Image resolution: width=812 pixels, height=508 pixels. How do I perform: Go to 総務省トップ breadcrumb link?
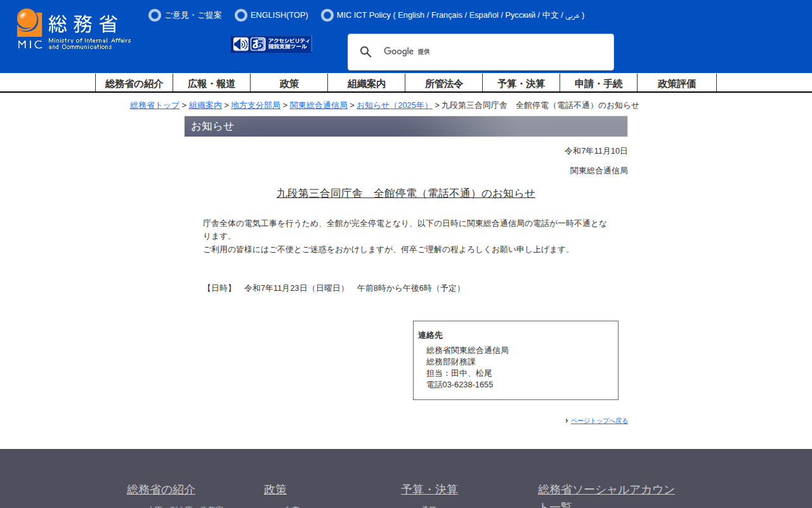[155, 105]
